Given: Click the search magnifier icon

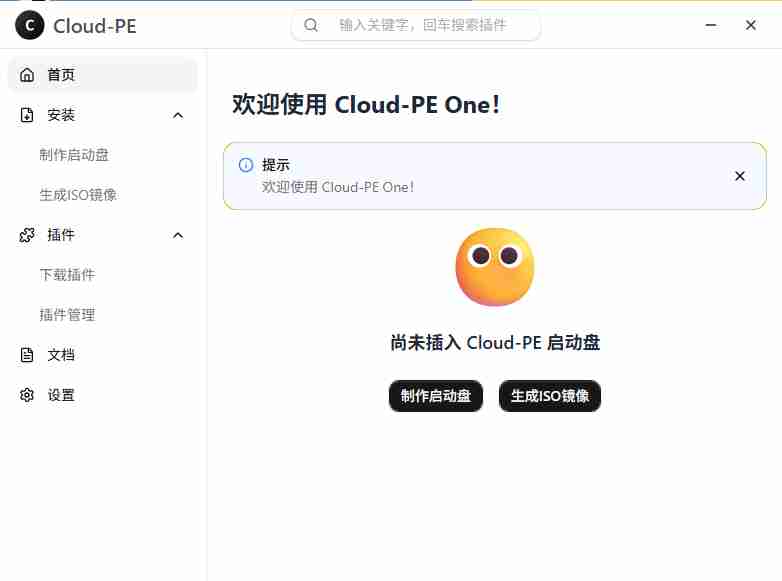Looking at the screenshot, I should coord(311,25).
